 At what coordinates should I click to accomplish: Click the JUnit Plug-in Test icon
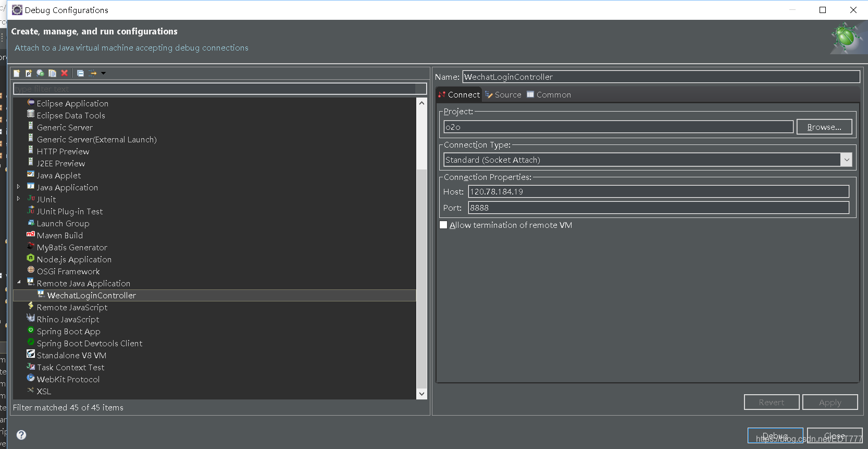coord(31,210)
